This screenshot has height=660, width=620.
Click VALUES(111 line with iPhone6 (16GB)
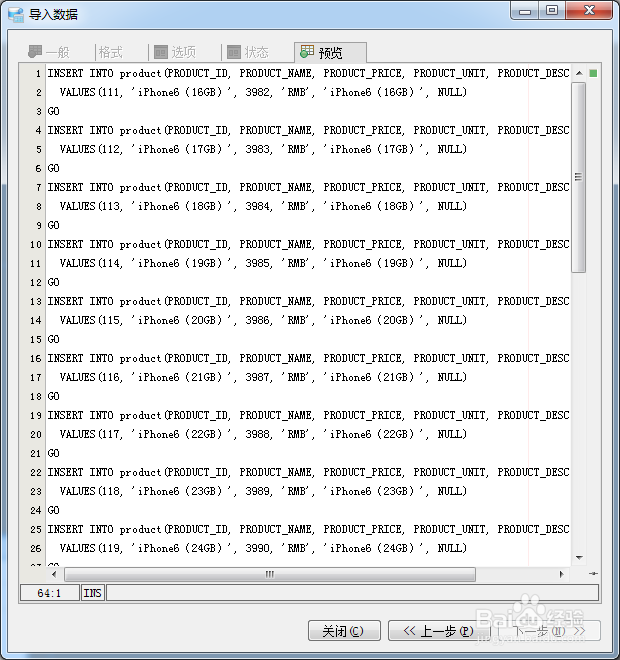[x=263, y=92]
